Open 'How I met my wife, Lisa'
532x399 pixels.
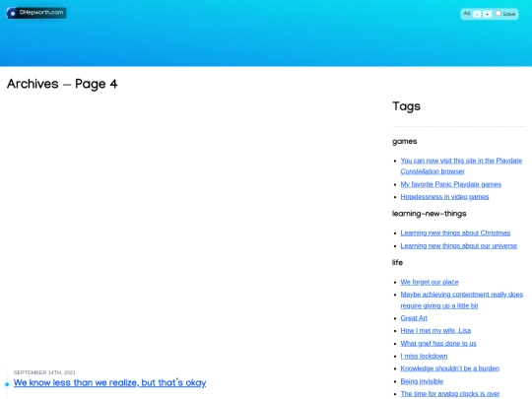pos(435,330)
